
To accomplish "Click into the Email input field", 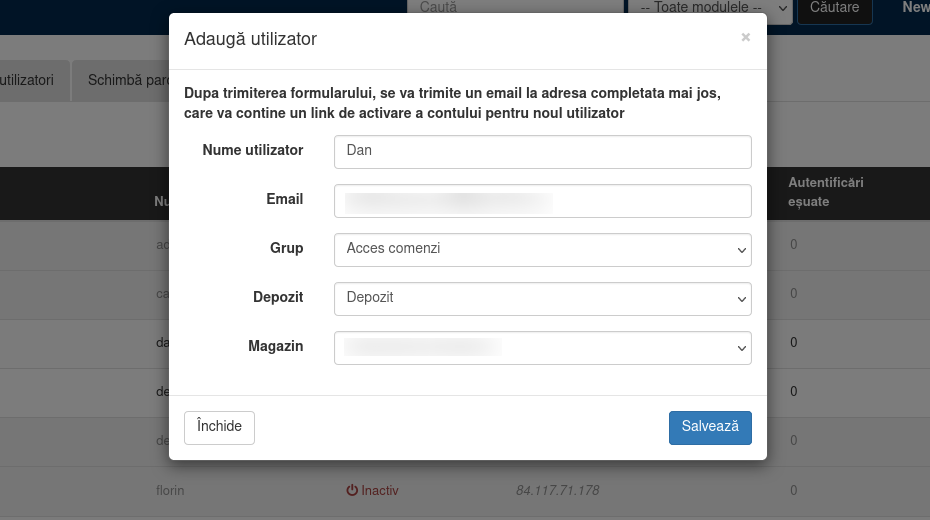I will point(543,201).
